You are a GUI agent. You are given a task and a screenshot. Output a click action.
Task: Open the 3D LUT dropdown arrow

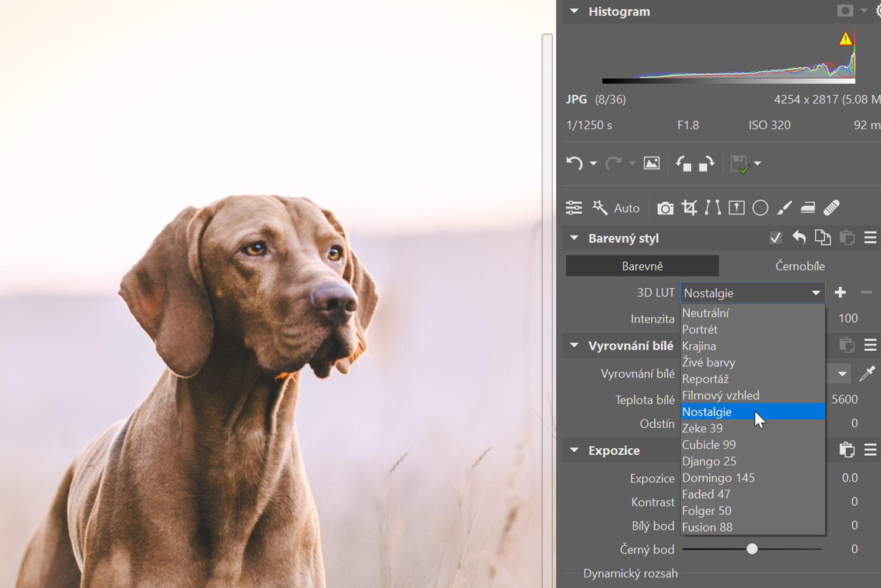tap(816, 293)
